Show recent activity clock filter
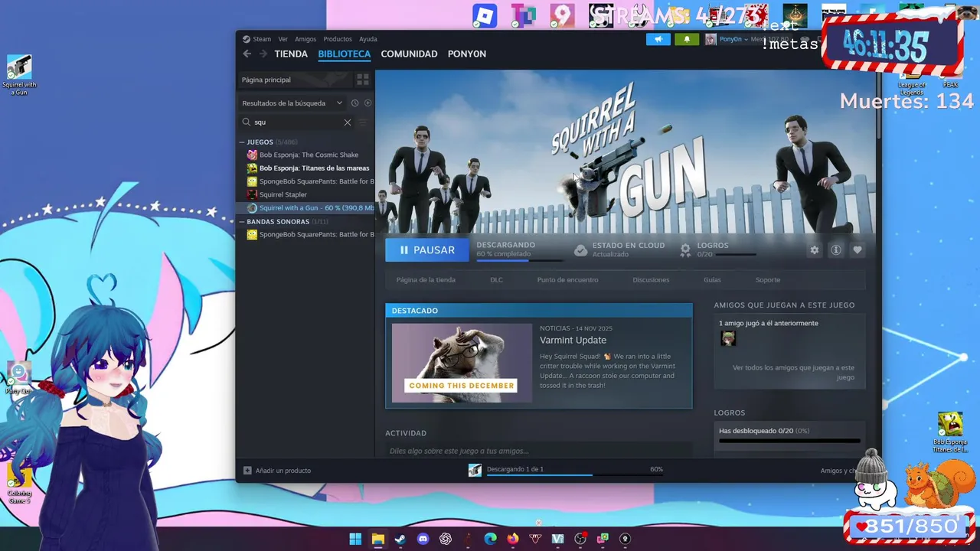The height and width of the screenshot is (551, 980). tap(354, 103)
